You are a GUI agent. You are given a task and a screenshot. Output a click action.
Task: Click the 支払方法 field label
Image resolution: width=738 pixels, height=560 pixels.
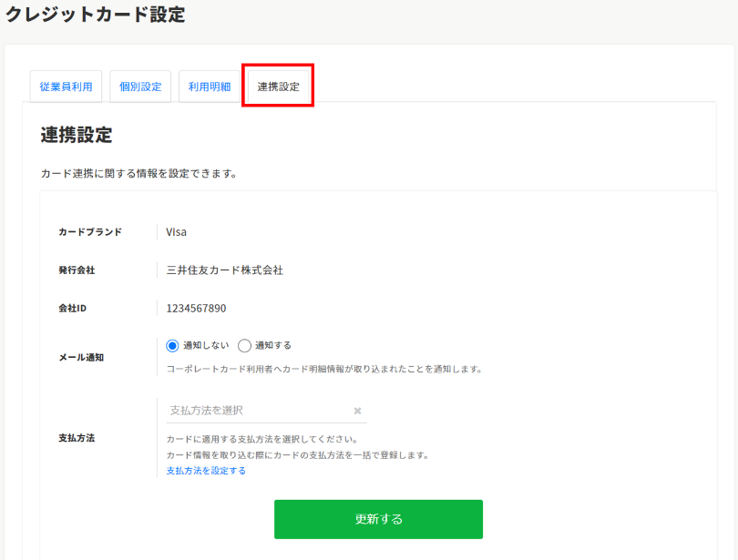click(77, 438)
